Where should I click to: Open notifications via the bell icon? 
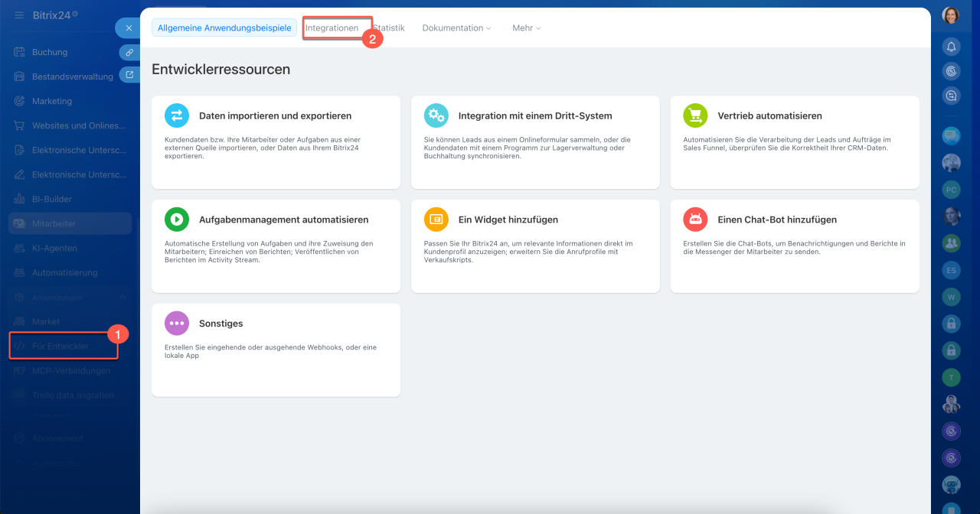click(951, 47)
